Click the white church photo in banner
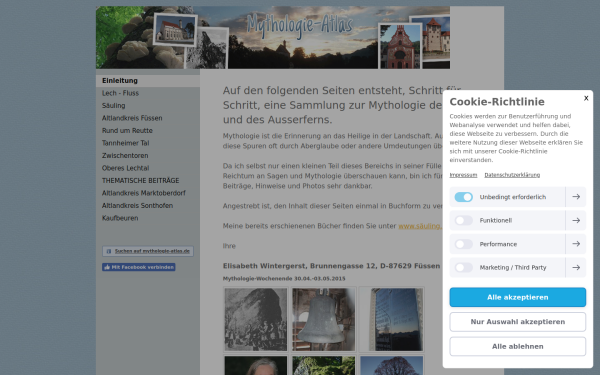 coord(175,30)
